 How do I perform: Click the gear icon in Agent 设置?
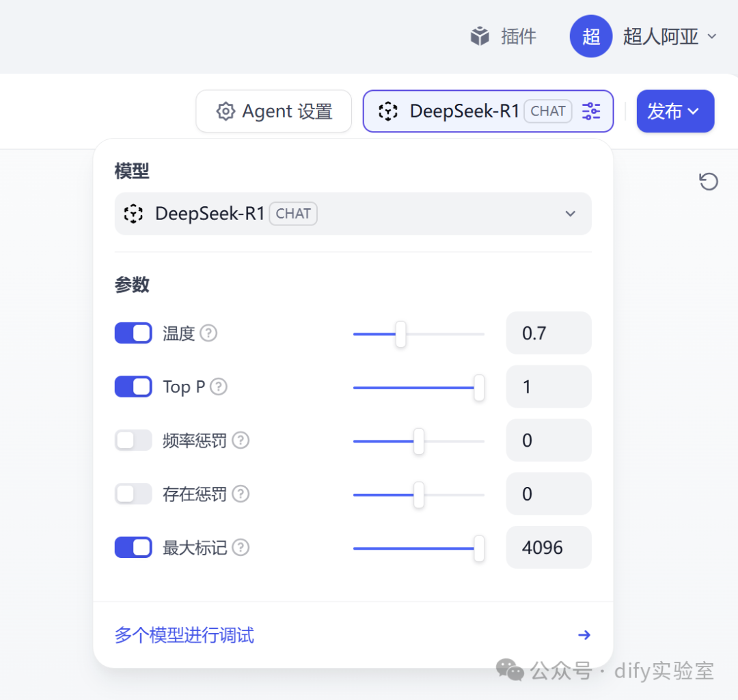[225, 111]
